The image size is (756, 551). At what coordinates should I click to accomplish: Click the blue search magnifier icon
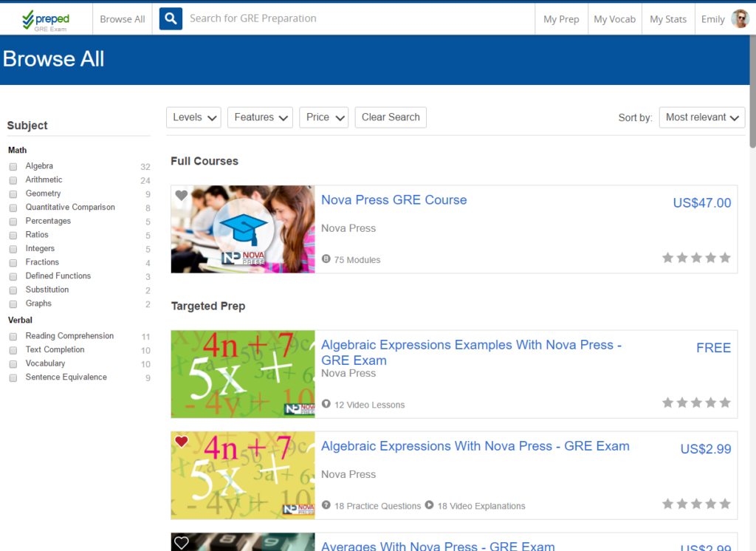coord(171,18)
